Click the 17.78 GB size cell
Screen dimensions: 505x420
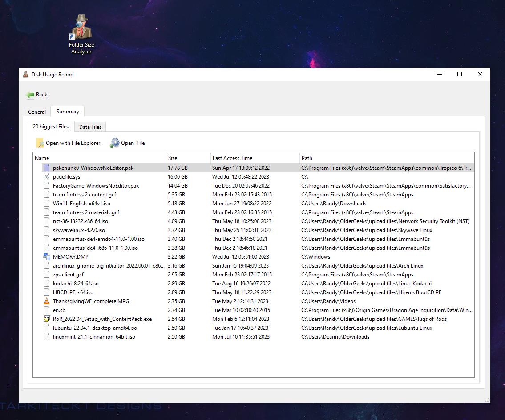coord(178,168)
